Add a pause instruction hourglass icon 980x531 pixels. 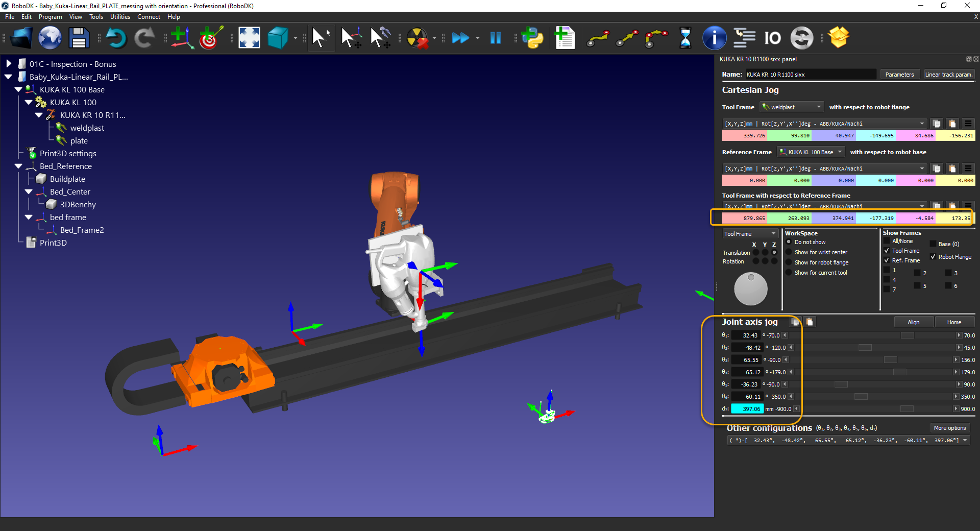click(x=685, y=38)
